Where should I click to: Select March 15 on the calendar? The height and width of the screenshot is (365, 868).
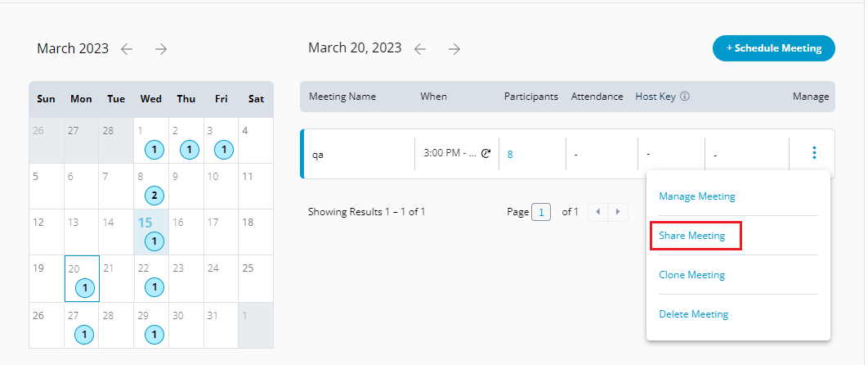tap(145, 223)
